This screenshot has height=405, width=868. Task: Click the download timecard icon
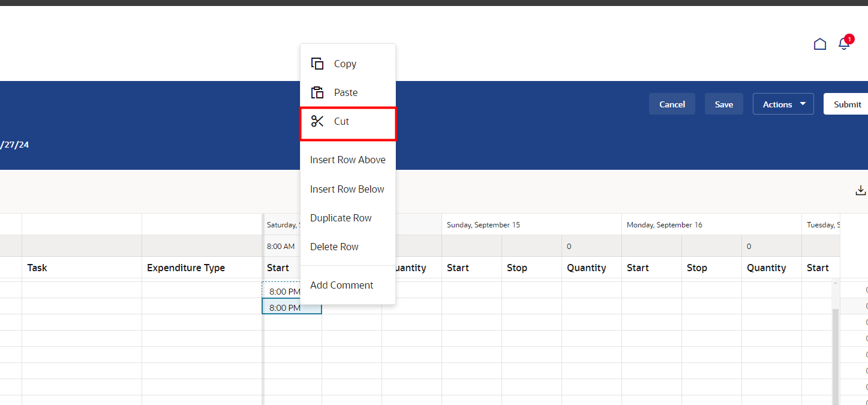coord(861,190)
